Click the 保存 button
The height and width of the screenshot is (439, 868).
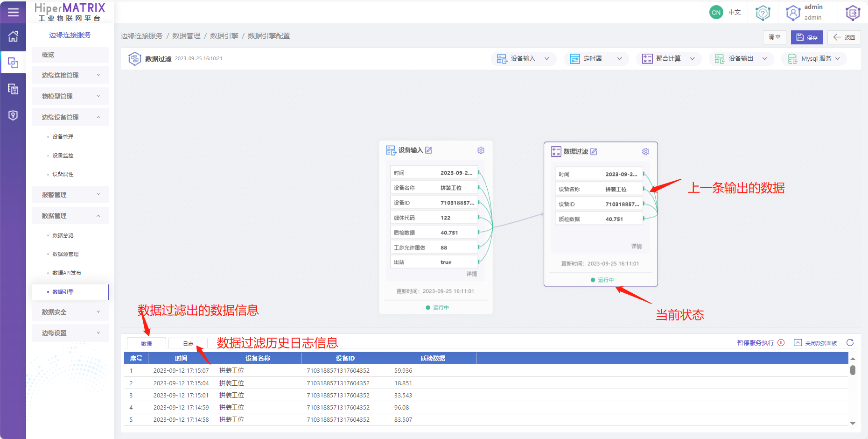pyautogui.click(x=807, y=37)
